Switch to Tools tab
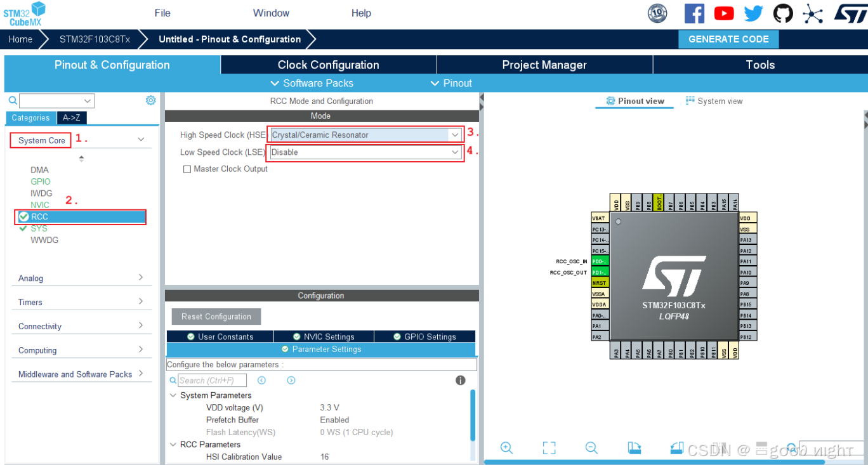This screenshot has width=868, height=465. [760, 65]
